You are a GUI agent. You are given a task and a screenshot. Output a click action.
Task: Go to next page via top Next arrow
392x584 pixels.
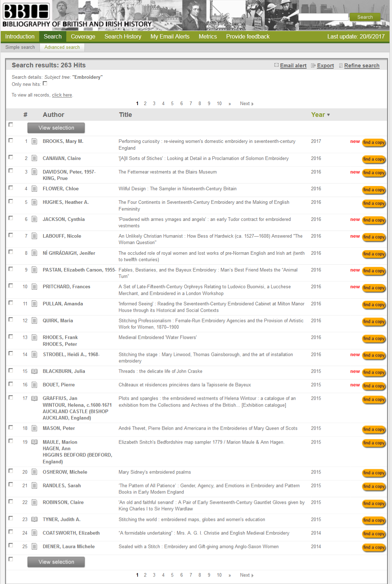point(252,104)
